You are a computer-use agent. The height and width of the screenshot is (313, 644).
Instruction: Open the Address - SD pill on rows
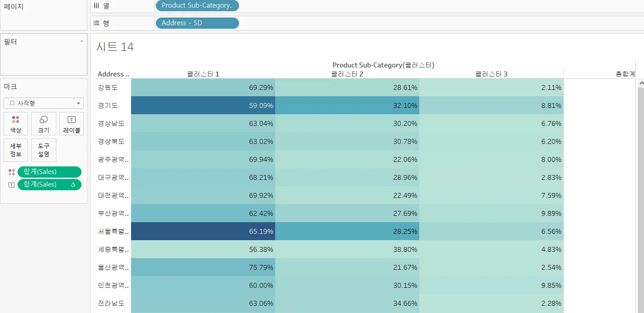(197, 23)
